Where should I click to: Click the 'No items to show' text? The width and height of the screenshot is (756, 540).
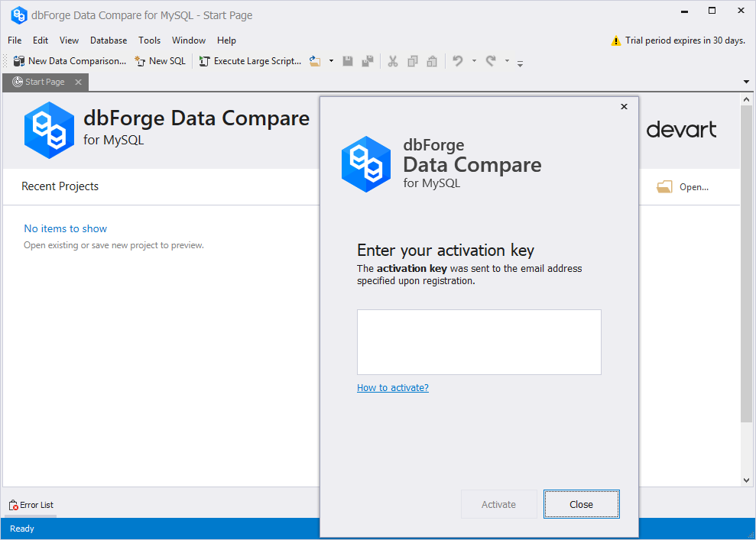click(66, 229)
